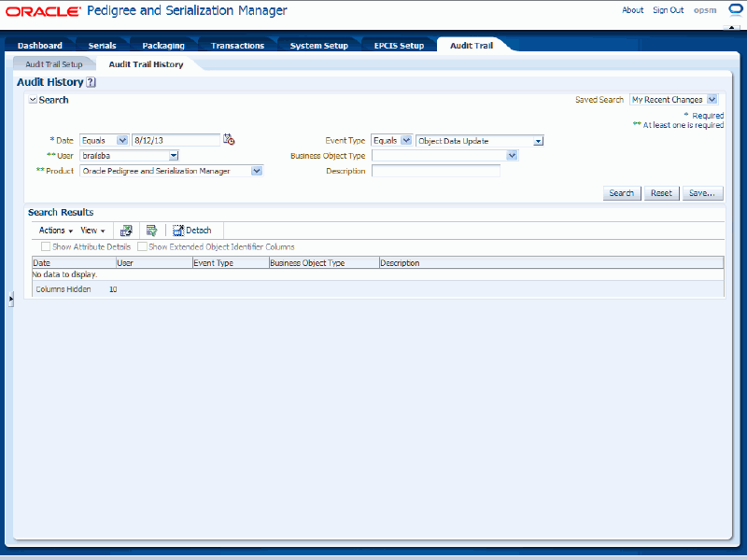Select the Audit Trail tab

point(472,46)
